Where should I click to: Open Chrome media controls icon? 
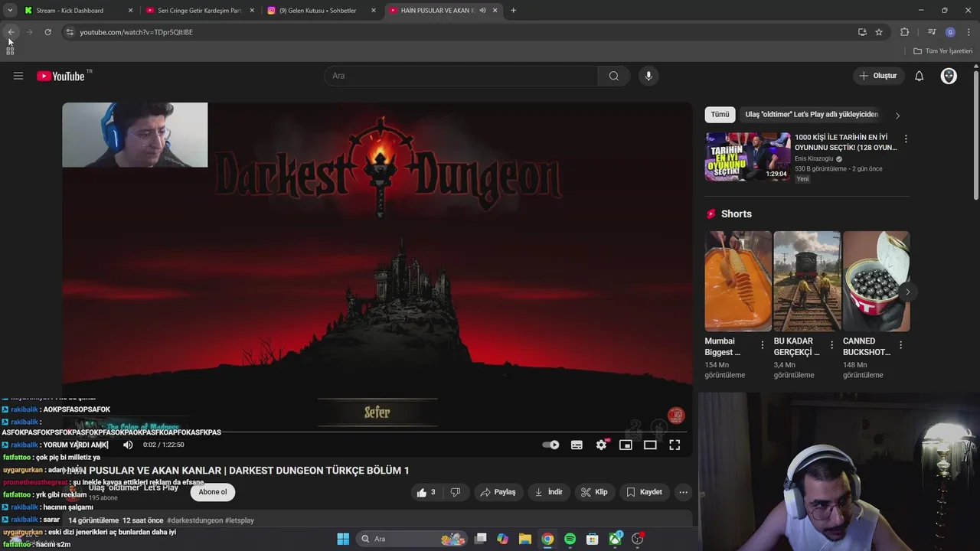pyautogui.click(x=932, y=32)
